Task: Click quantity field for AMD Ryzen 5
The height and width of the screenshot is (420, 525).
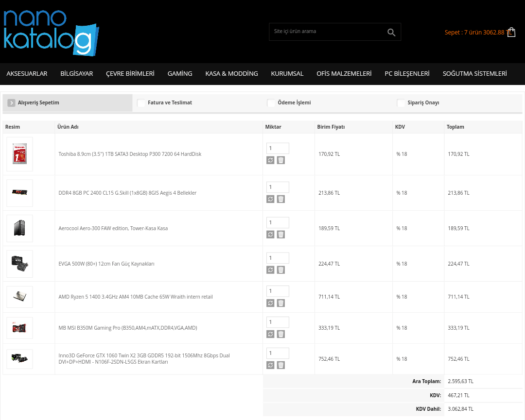Action: pyautogui.click(x=278, y=291)
